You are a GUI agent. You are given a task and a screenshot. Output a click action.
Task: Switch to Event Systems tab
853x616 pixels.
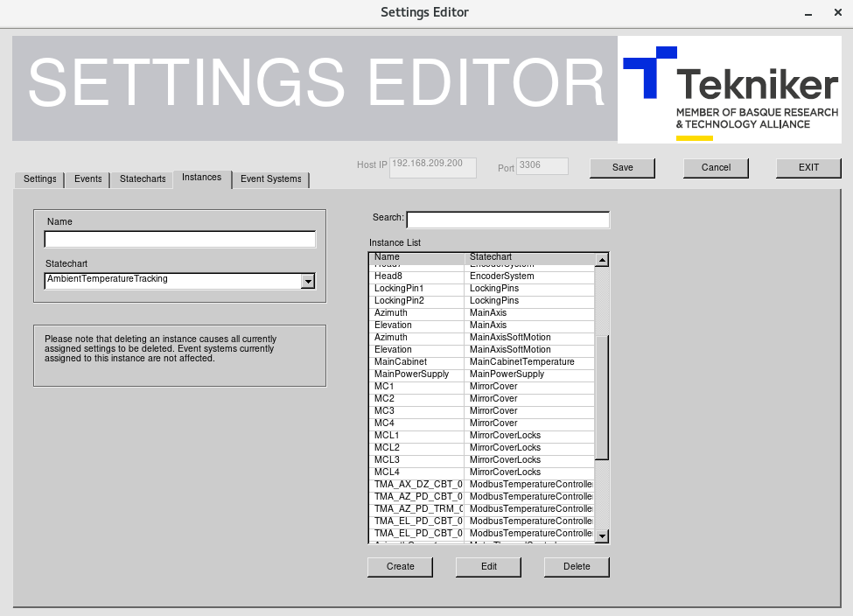271,179
